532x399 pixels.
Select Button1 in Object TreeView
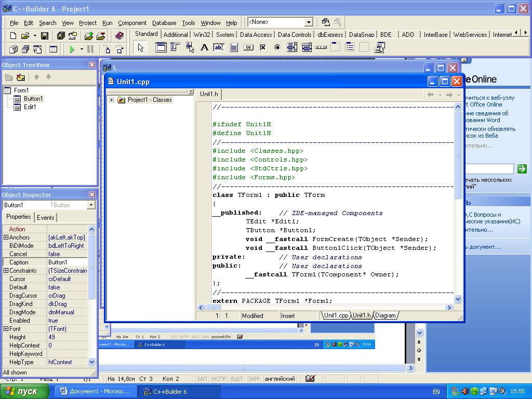pos(33,99)
